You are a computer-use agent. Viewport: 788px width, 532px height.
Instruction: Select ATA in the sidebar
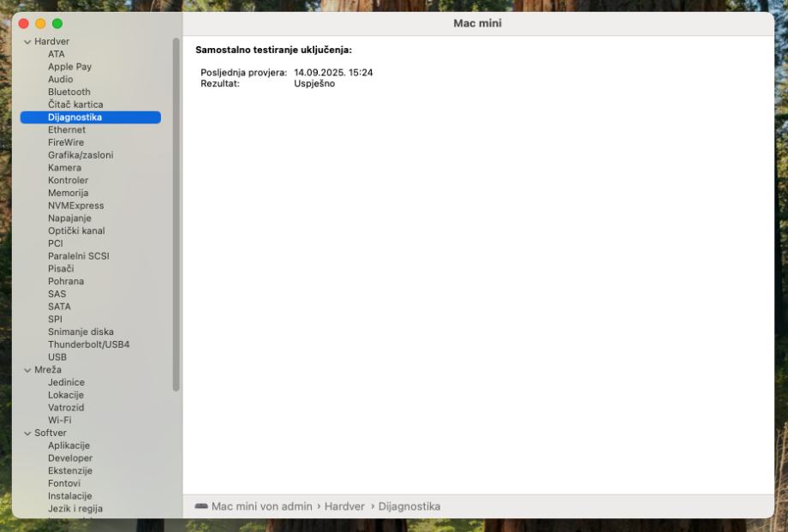coord(57,54)
